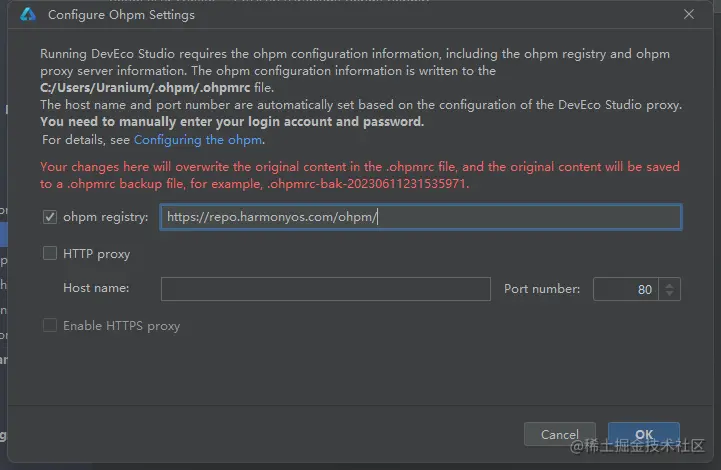Viewport: 721px width, 470px height.
Task: Click the red ohpmrc backup warning text
Action: tap(360, 175)
